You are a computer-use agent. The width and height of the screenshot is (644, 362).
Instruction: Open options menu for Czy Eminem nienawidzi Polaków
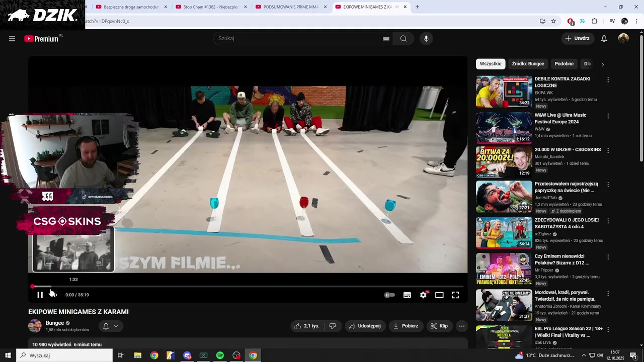[x=608, y=257]
